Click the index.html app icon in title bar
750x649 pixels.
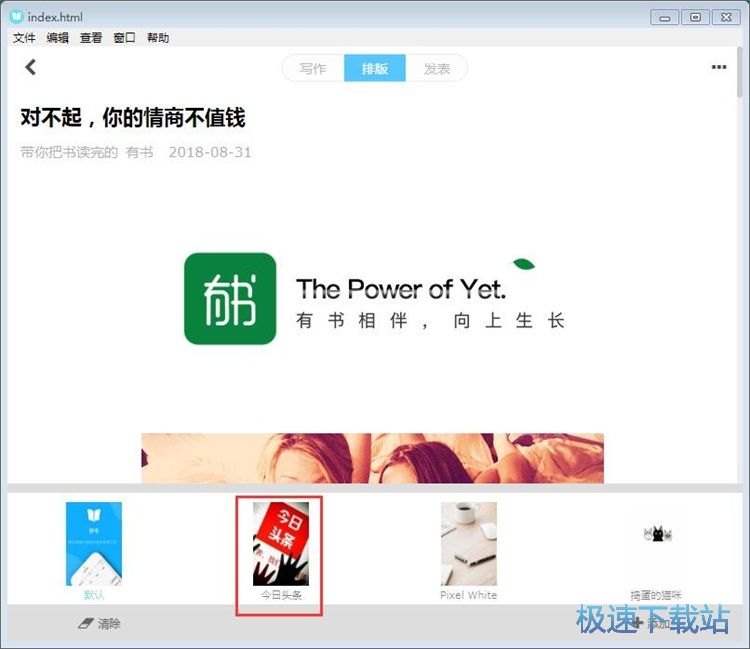(16, 17)
